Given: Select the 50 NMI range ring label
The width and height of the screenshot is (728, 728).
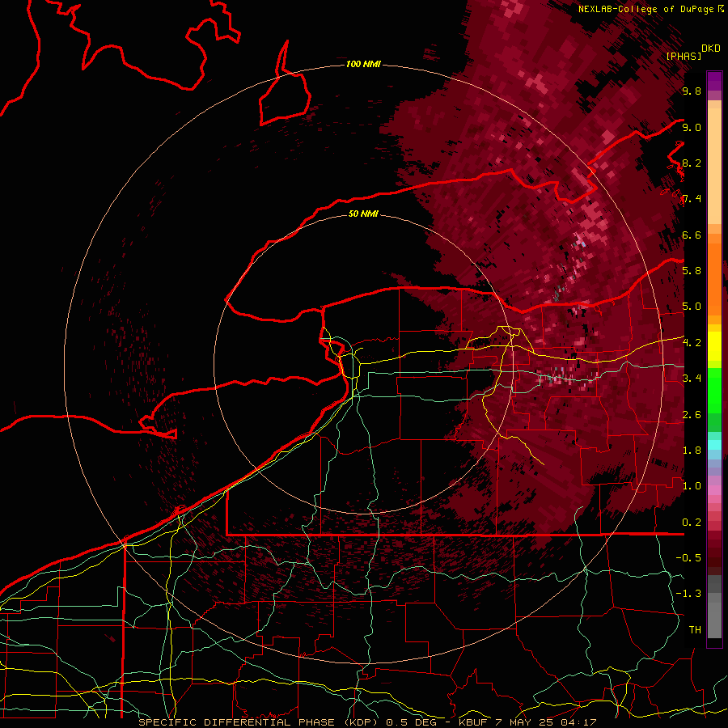Looking at the screenshot, I should pyautogui.click(x=363, y=214).
